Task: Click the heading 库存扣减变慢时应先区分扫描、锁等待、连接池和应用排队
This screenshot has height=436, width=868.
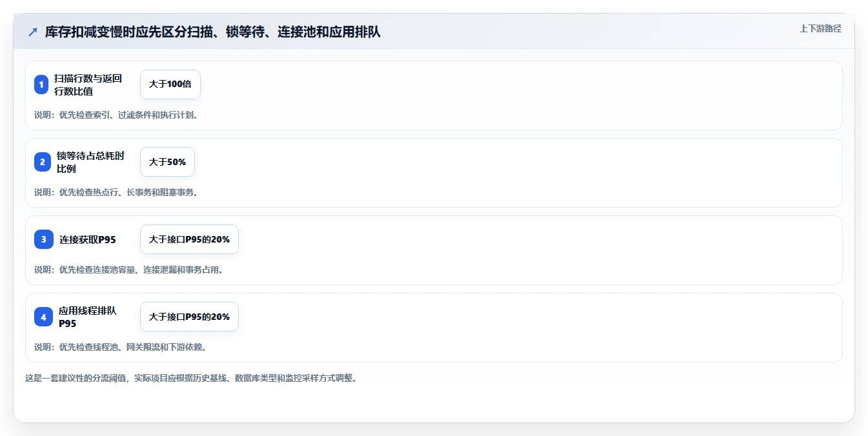Action: pyautogui.click(x=213, y=32)
